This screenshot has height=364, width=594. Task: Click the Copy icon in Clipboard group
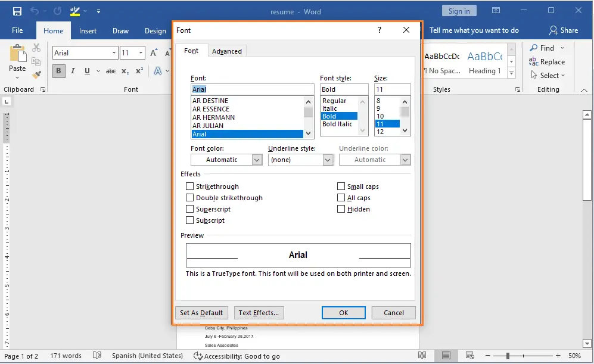(x=36, y=61)
